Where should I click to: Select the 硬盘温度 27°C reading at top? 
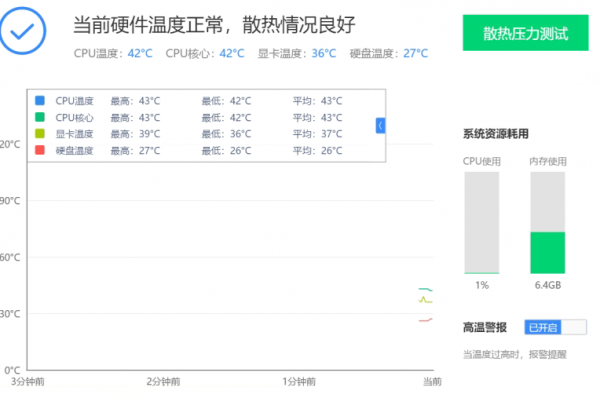pyautogui.click(x=389, y=54)
